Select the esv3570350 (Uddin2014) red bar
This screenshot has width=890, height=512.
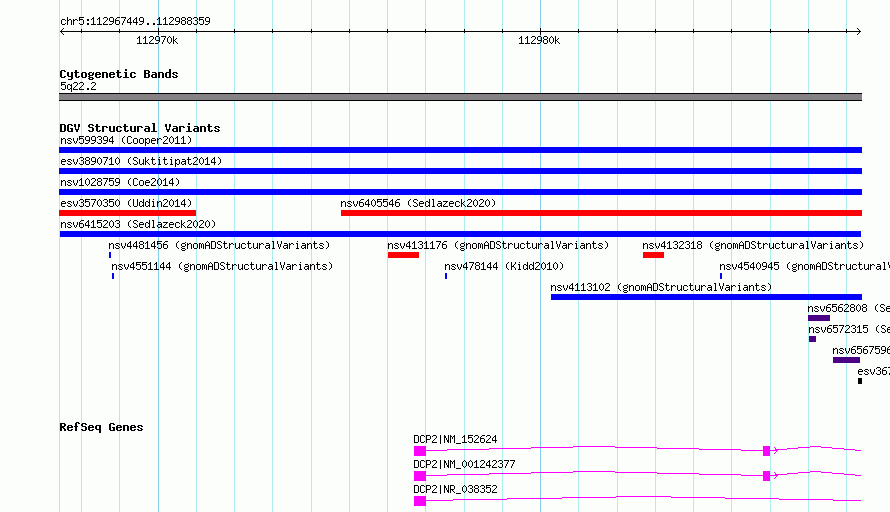(128, 213)
